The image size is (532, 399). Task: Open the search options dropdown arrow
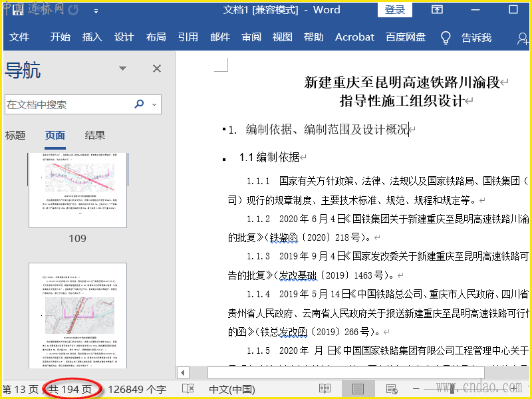pyautogui.click(x=155, y=104)
